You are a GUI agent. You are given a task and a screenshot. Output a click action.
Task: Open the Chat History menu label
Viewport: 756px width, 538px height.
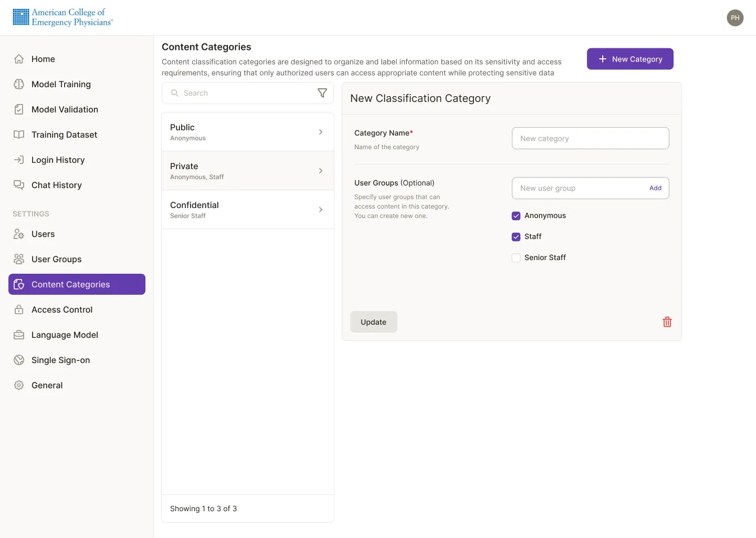[x=57, y=185]
